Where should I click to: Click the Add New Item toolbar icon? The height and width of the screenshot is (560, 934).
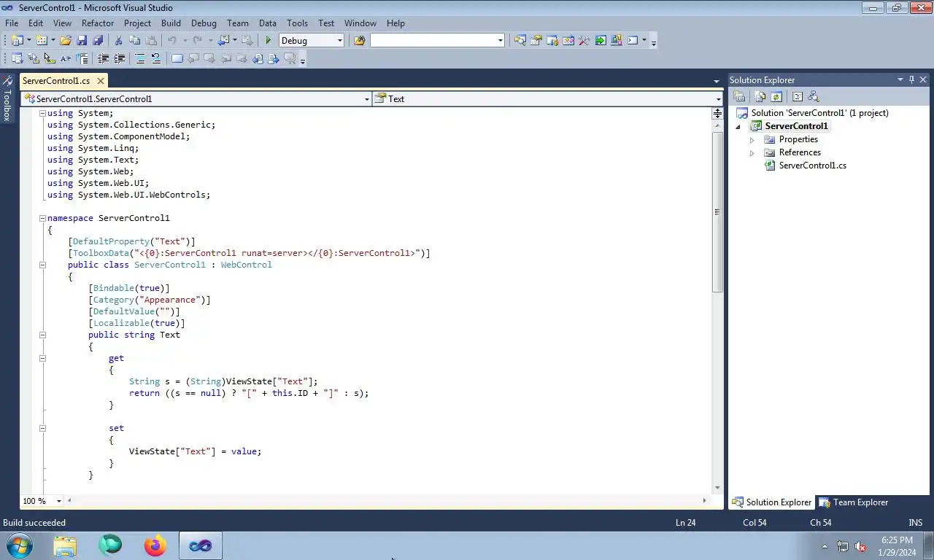pos(41,41)
